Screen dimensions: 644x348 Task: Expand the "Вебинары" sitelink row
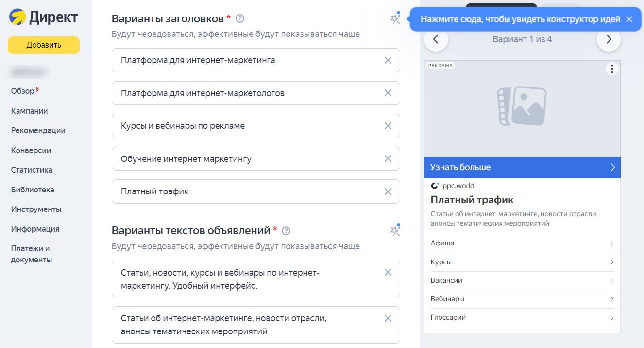522,299
